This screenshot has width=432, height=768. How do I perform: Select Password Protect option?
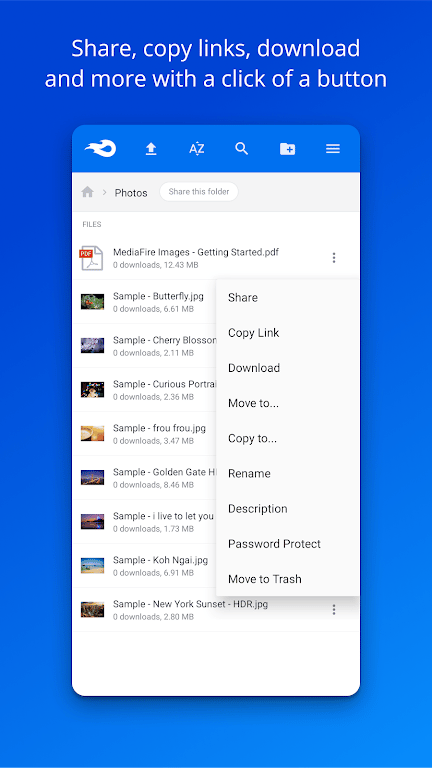click(275, 544)
